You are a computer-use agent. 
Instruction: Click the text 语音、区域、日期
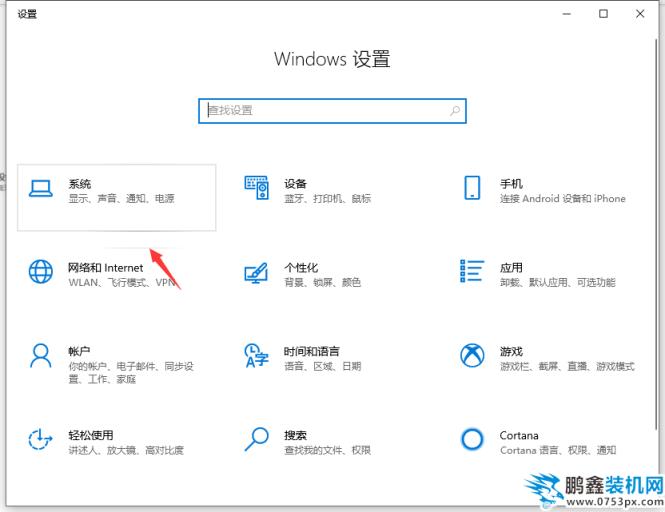pos(322,366)
